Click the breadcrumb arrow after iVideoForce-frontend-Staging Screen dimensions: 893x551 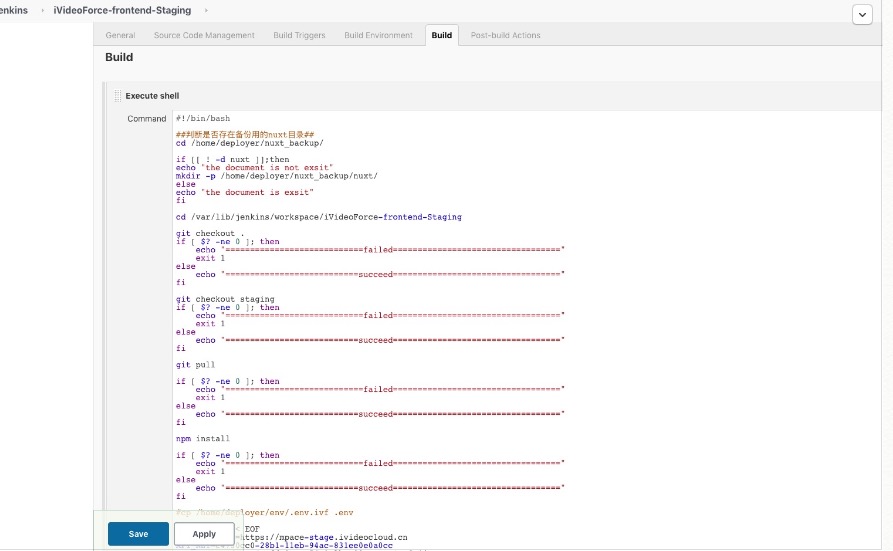[206, 10]
